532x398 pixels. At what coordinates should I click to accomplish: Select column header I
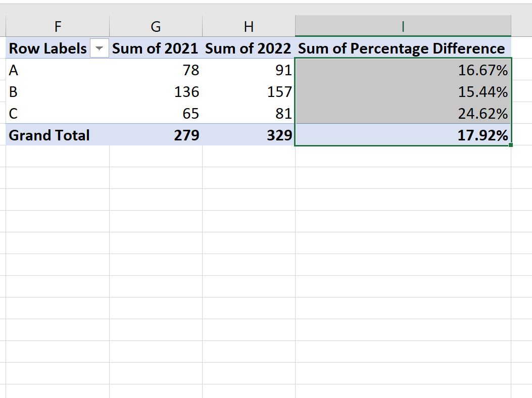[403, 26]
